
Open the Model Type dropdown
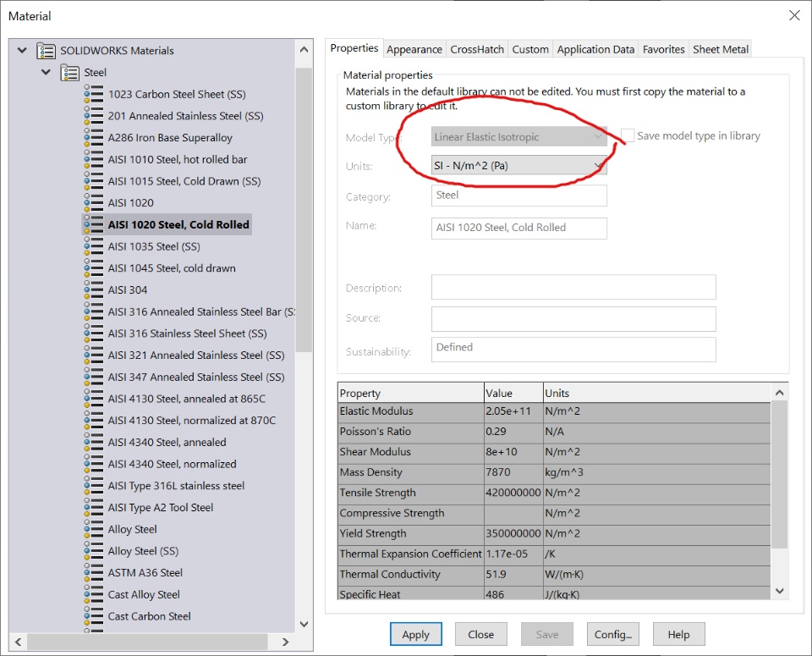[x=518, y=137]
